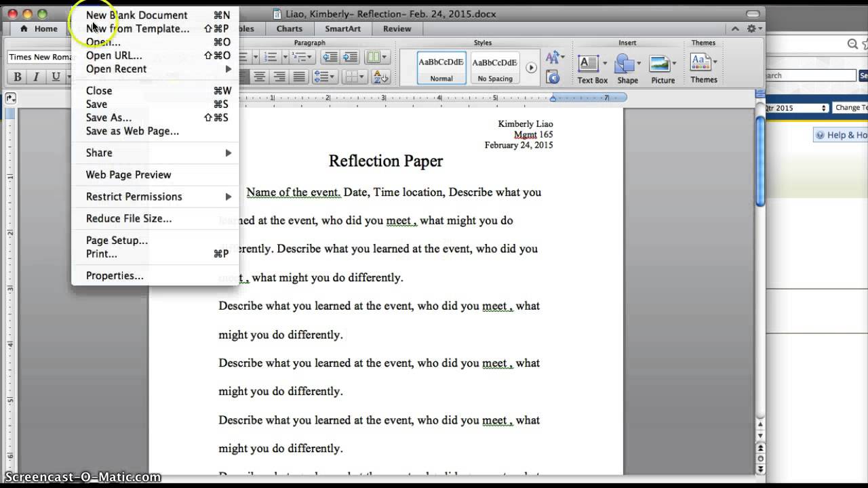The image size is (868, 488).
Task: Select Open URL... in File menu
Action: (x=155, y=56)
